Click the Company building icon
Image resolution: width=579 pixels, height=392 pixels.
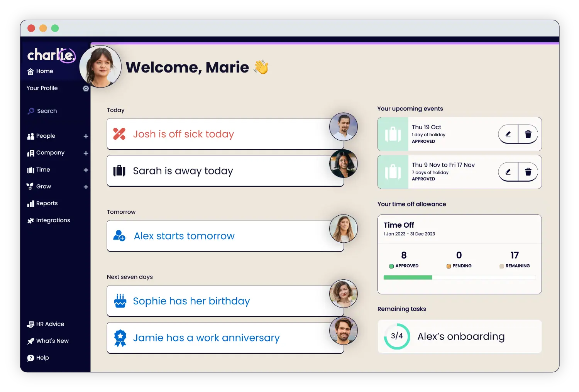(30, 154)
